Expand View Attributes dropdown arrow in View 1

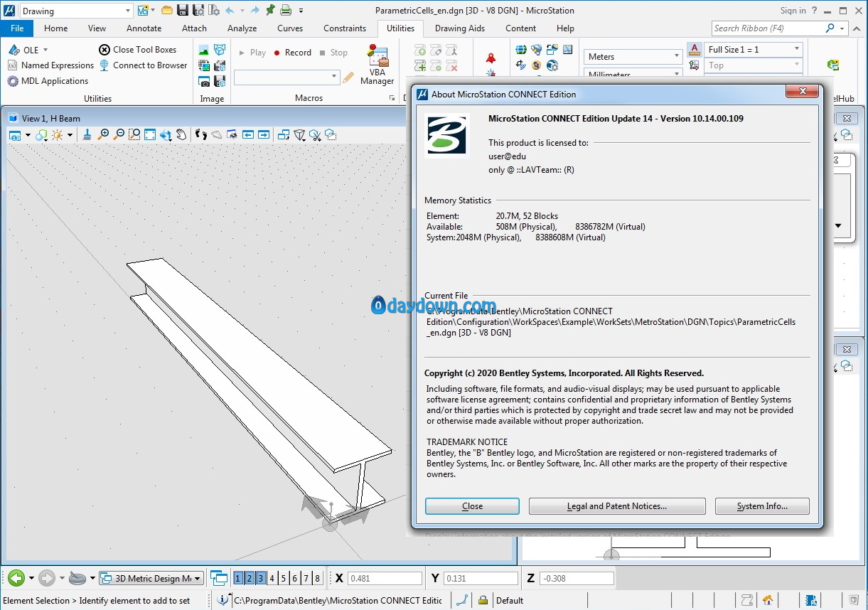click(x=28, y=135)
